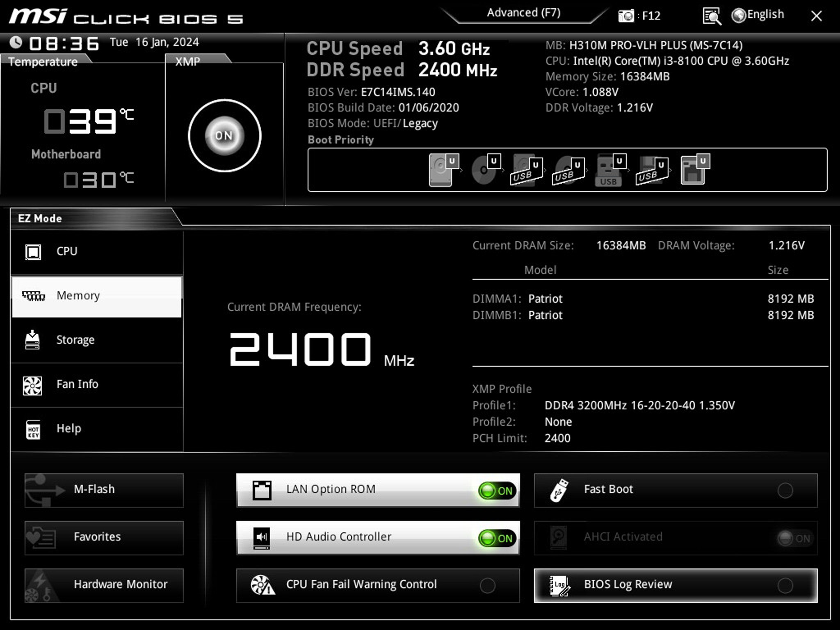Open the Help hot key section
The height and width of the screenshot is (630, 840).
click(97, 429)
